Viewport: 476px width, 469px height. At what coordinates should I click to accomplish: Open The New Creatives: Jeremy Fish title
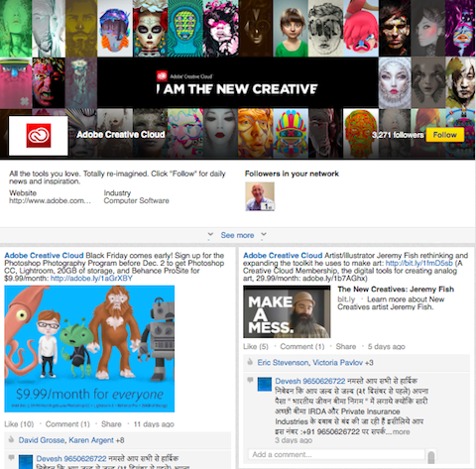396,290
